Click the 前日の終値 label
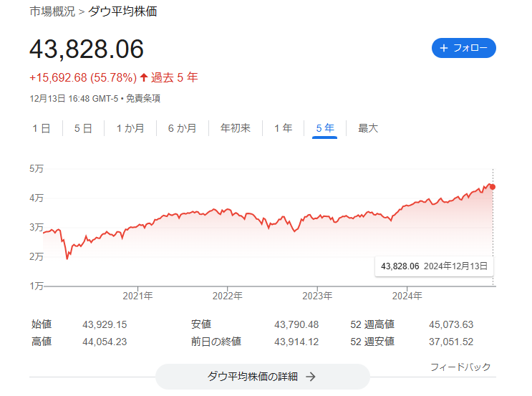Image resolution: width=532 pixels, height=396 pixels. coord(216,342)
